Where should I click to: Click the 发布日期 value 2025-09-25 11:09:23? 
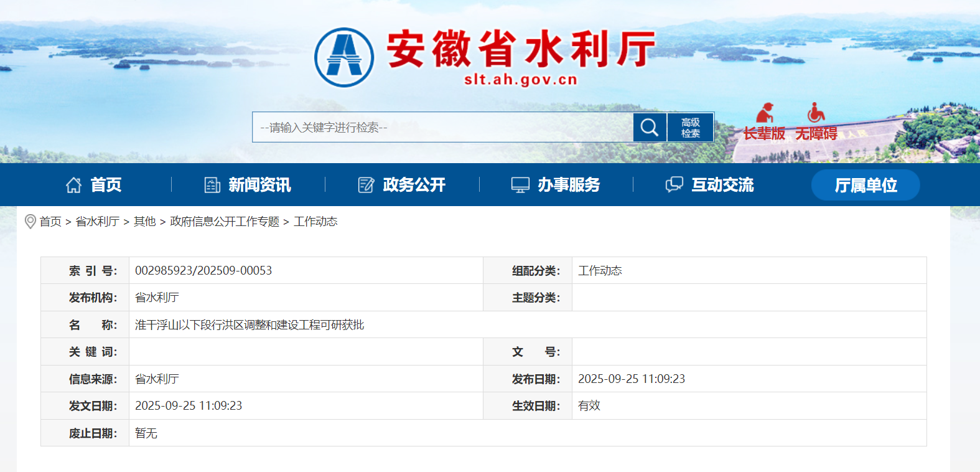click(632, 379)
